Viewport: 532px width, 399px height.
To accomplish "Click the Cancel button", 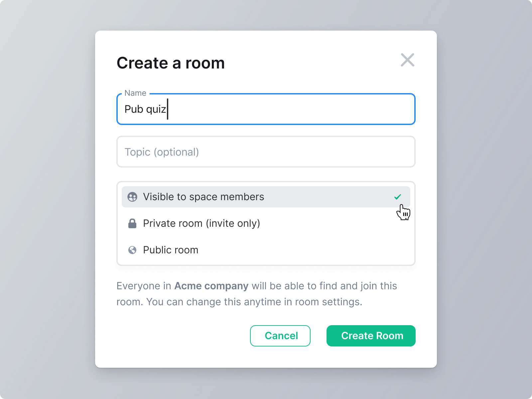I will [x=280, y=336].
